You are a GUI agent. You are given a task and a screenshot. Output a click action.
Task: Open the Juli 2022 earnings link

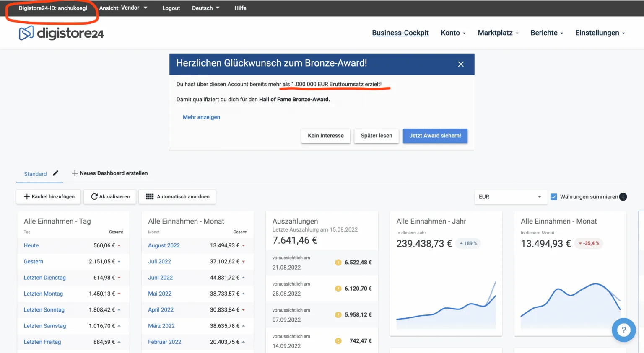[x=159, y=261]
